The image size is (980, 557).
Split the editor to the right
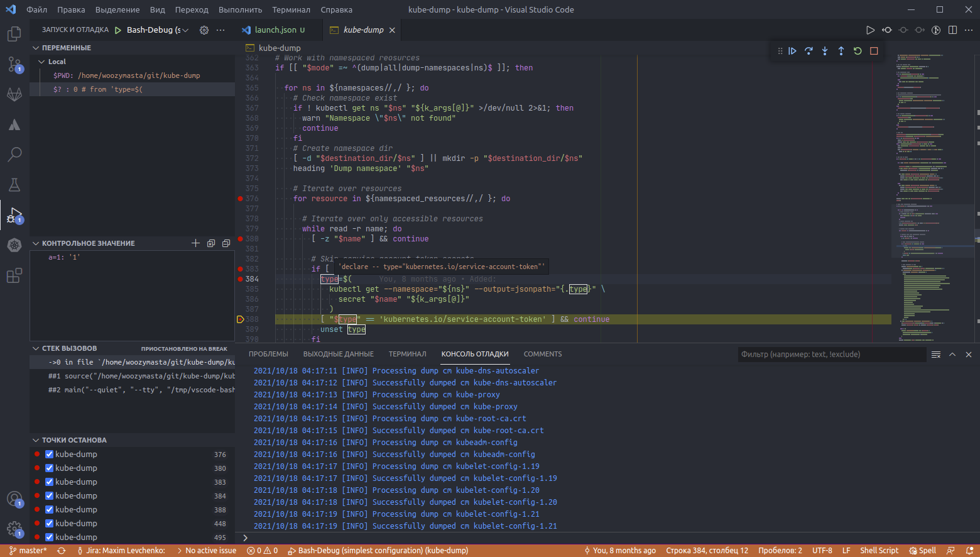(952, 30)
